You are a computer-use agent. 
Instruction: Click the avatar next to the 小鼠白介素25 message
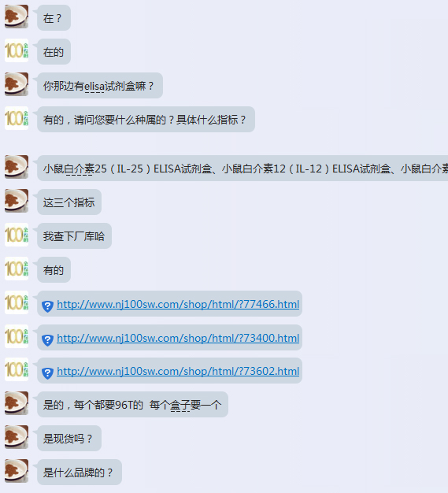[x=17, y=167]
